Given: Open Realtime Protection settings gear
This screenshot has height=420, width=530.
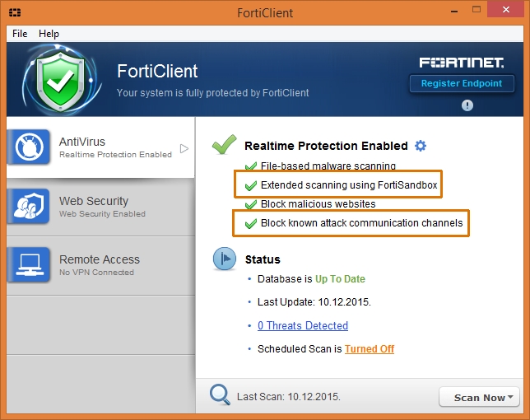Looking at the screenshot, I should coord(421,146).
